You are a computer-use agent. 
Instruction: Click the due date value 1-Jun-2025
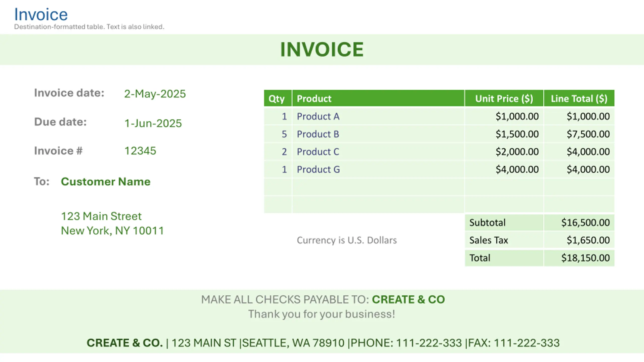(x=153, y=123)
